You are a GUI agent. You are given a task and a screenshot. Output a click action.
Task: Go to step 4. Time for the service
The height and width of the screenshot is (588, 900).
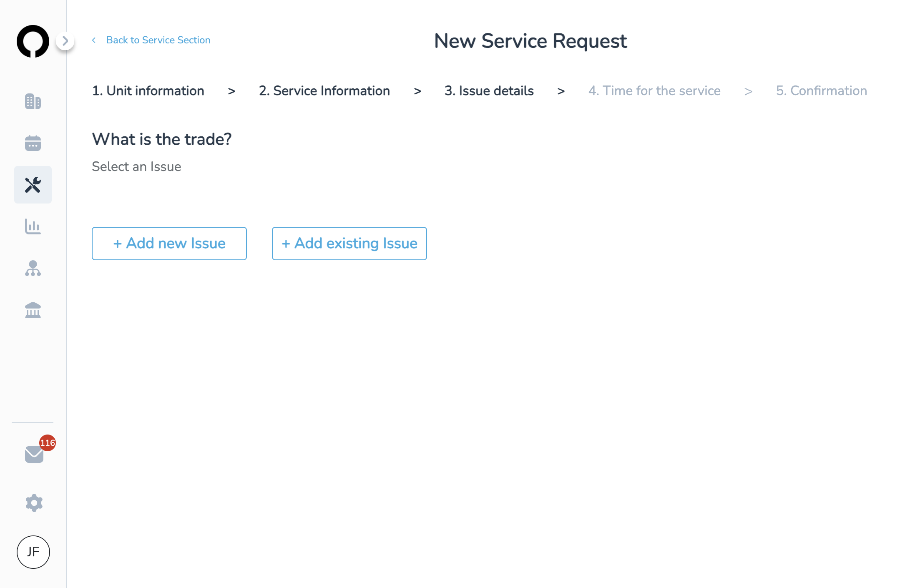(x=654, y=91)
